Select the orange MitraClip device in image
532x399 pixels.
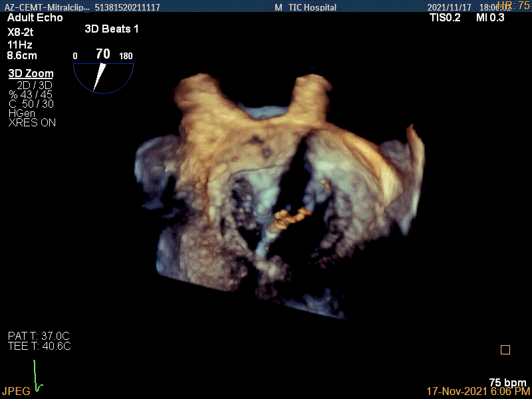293,215
